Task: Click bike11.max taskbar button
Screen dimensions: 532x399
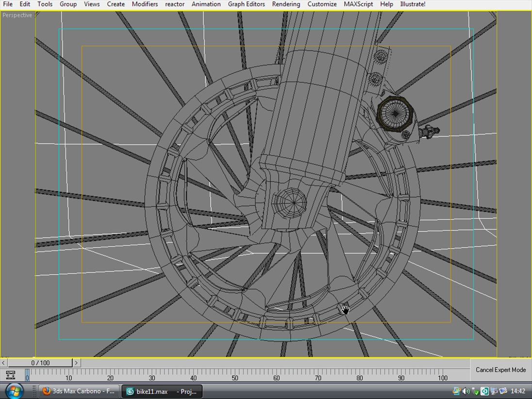Action: [162, 391]
